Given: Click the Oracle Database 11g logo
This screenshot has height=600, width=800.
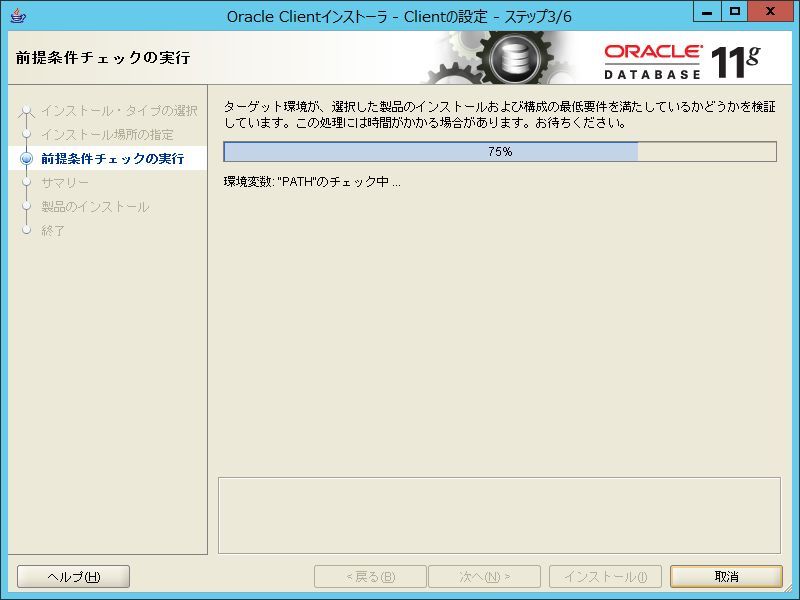Looking at the screenshot, I should tap(683, 62).
